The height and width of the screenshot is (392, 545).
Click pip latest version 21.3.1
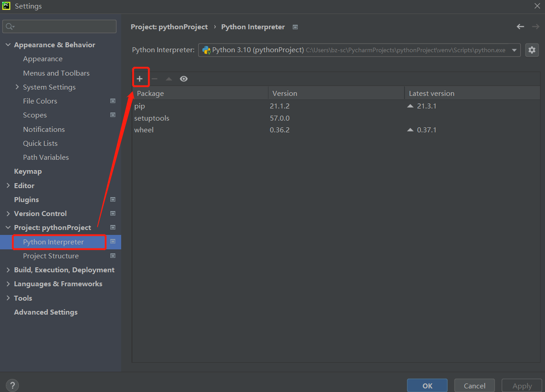point(427,106)
